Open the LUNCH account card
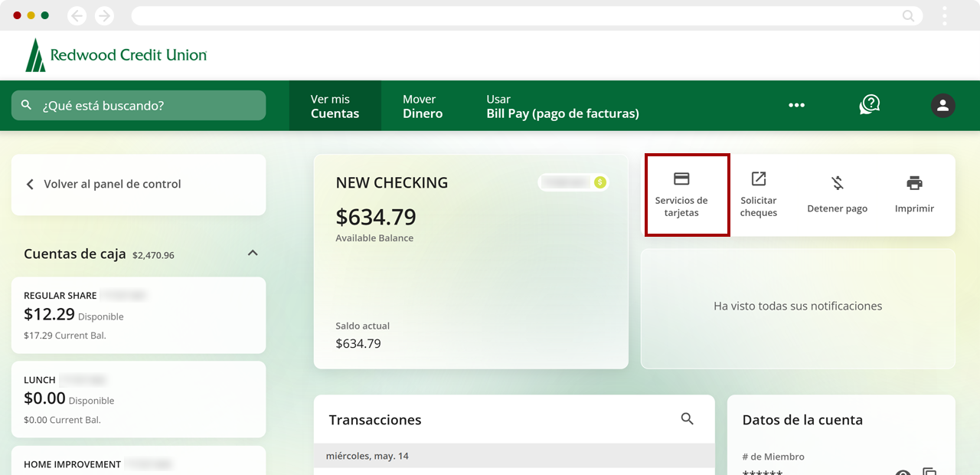Viewport: 980px width, 475px height. point(138,398)
